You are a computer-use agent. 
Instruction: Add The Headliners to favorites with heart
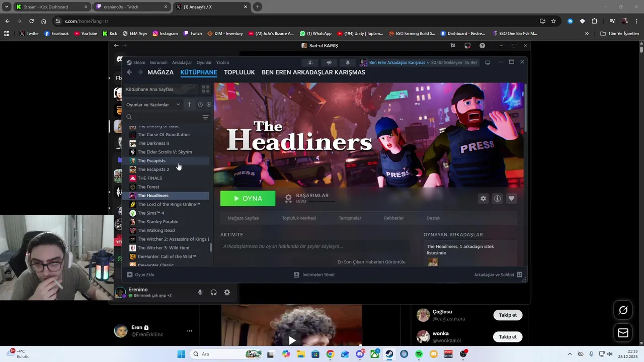(511, 199)
